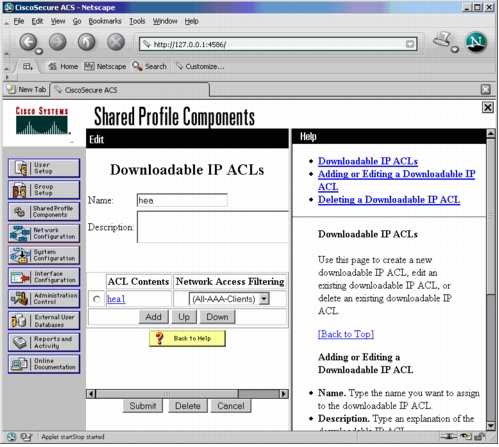
Task: Open the URL bar history dropdown
Action: click(x=410, y=44)
